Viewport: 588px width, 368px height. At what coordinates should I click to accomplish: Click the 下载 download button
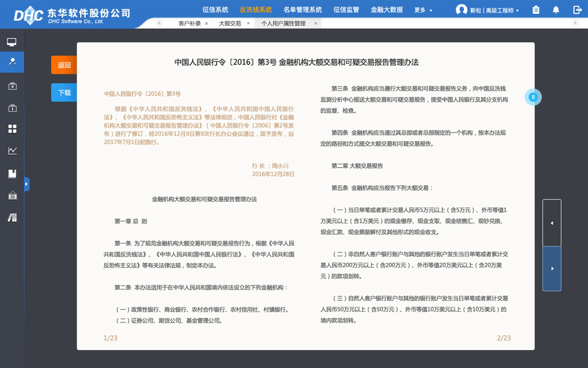pos(65,92)
